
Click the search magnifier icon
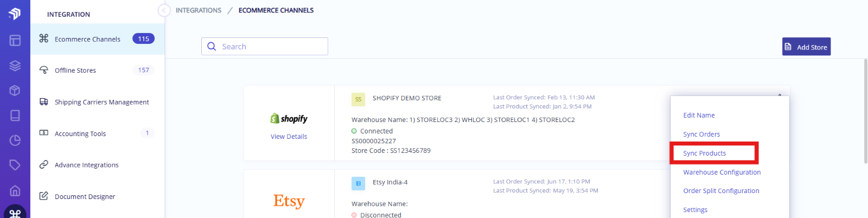click(212, 47)
